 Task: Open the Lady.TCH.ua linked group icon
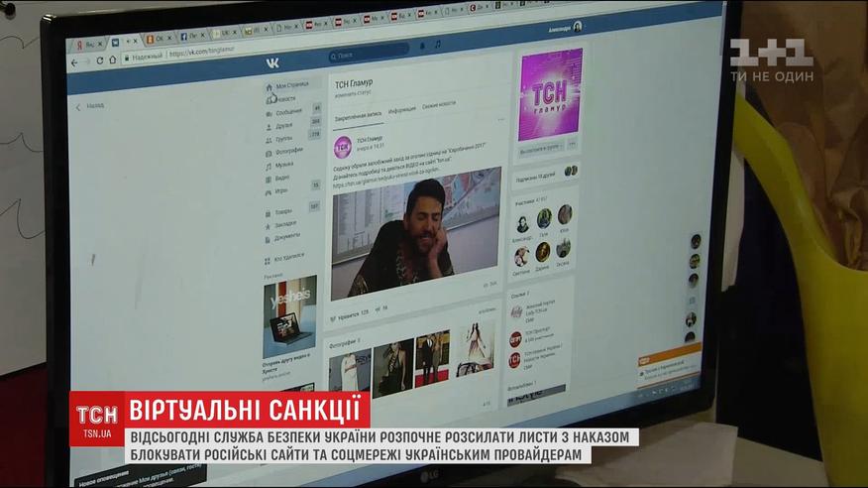(x=516, y=311)
